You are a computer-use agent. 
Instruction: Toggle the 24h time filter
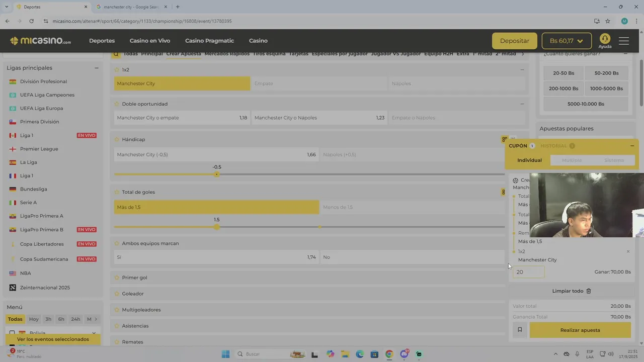(75, 319)
